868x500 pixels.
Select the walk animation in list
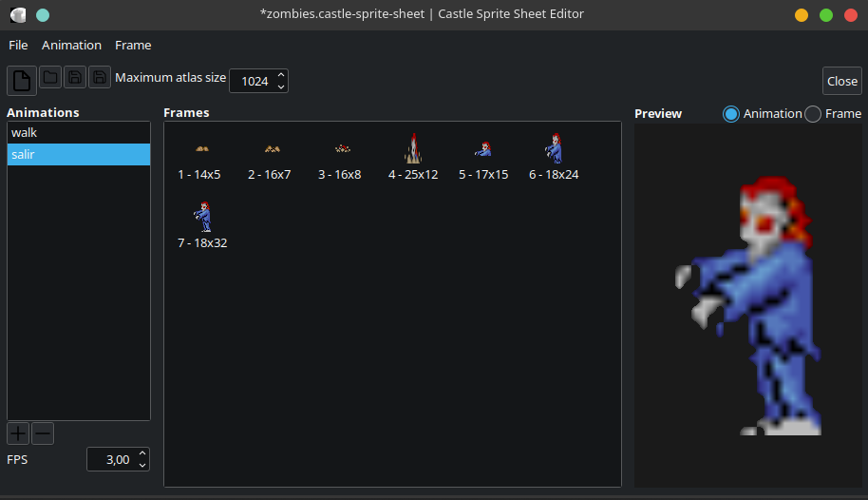click(x=78, y=133)
